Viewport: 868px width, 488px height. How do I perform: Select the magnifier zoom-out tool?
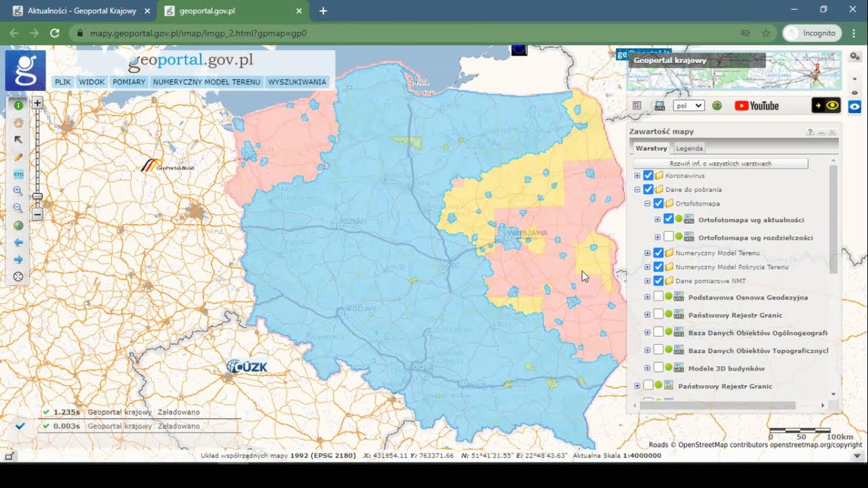coord(18,208)
